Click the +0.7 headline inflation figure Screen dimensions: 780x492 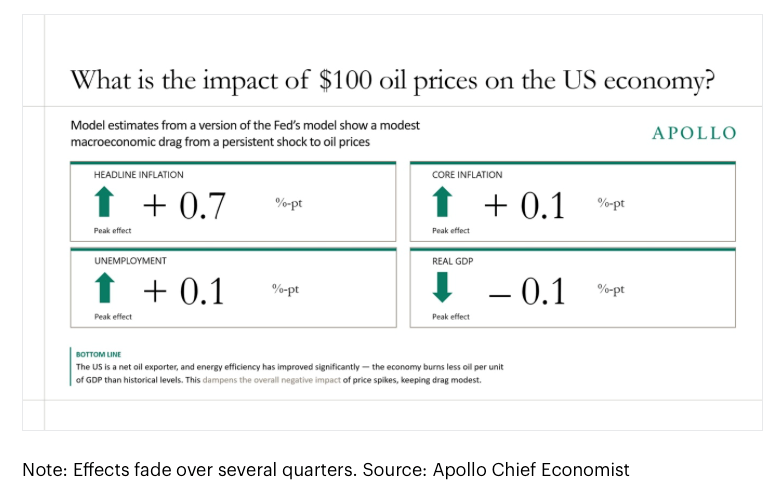click(x=184, y=205)
